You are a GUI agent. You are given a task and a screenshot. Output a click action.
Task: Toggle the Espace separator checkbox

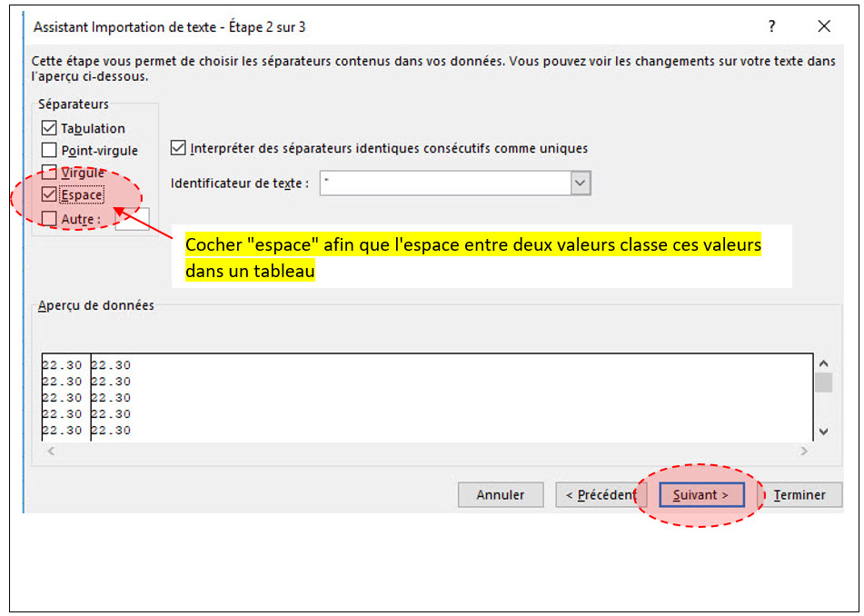click(49, 194)
